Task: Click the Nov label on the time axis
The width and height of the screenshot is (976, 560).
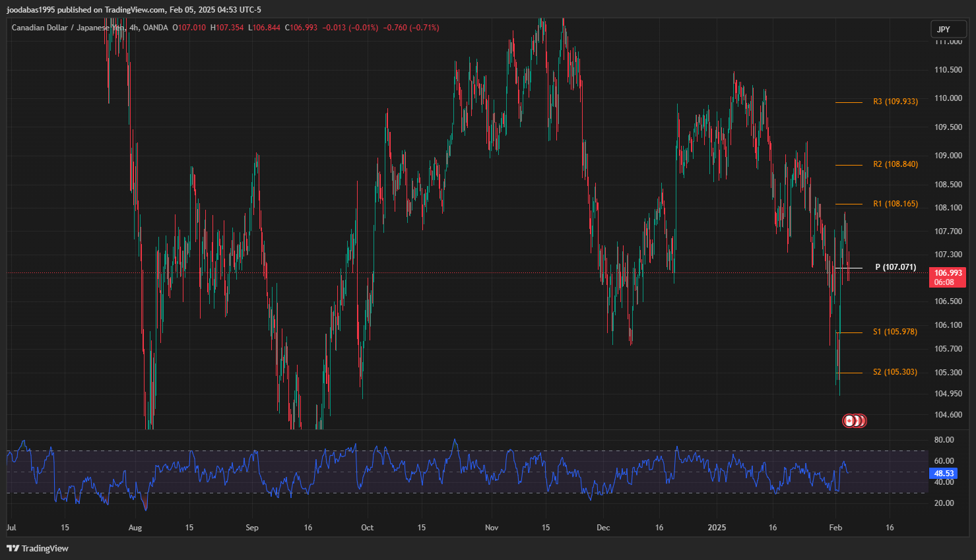Action: click(x=492, y=528)
